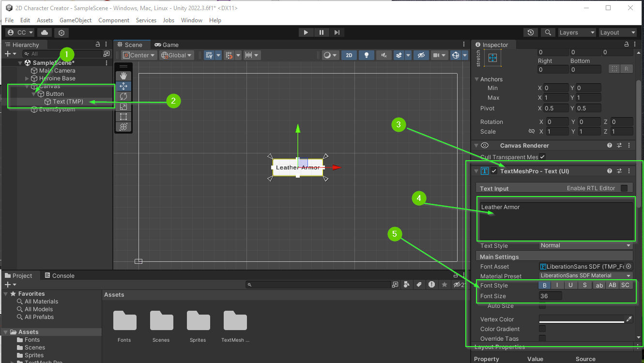Click the Pause button
Viewport: 644px width, 363px height.
coord(322,32)
